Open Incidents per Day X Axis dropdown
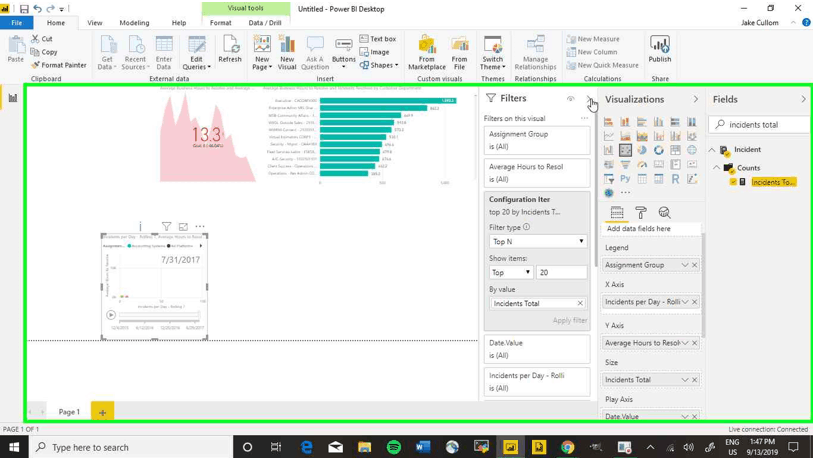Image resolution: width=815 pixels, height=460 pixels. (685, 302)
